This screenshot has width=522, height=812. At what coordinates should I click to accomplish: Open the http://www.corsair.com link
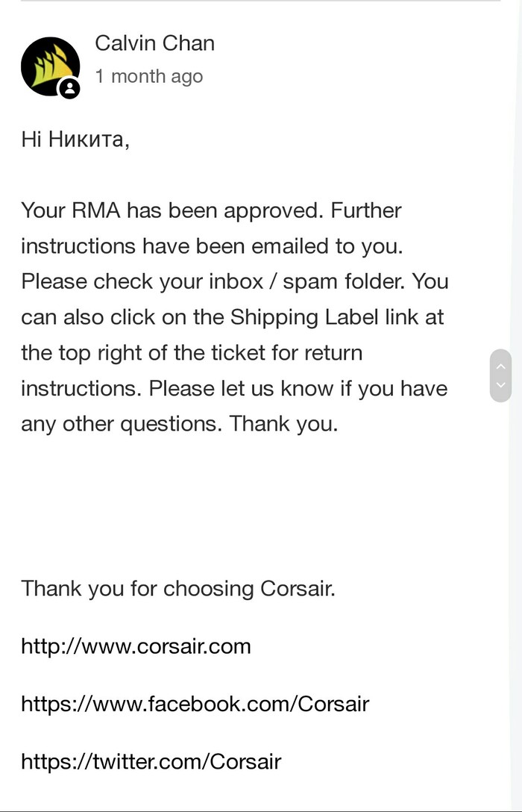[136, 646]
